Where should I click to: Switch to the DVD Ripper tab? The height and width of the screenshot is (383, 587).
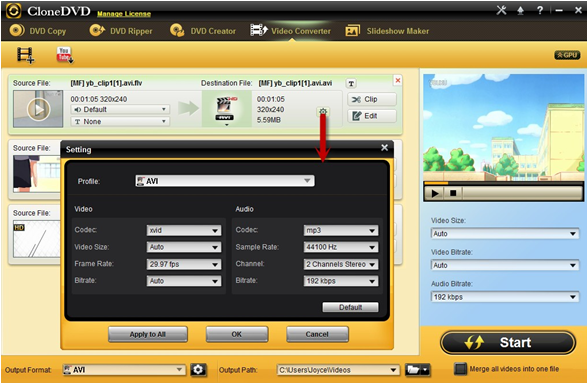coord(121,31)
